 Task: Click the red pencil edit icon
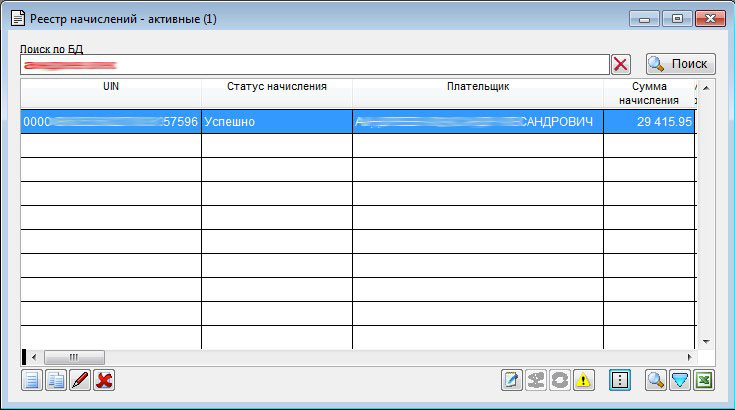pyautogui.click(x=80, y=380)
